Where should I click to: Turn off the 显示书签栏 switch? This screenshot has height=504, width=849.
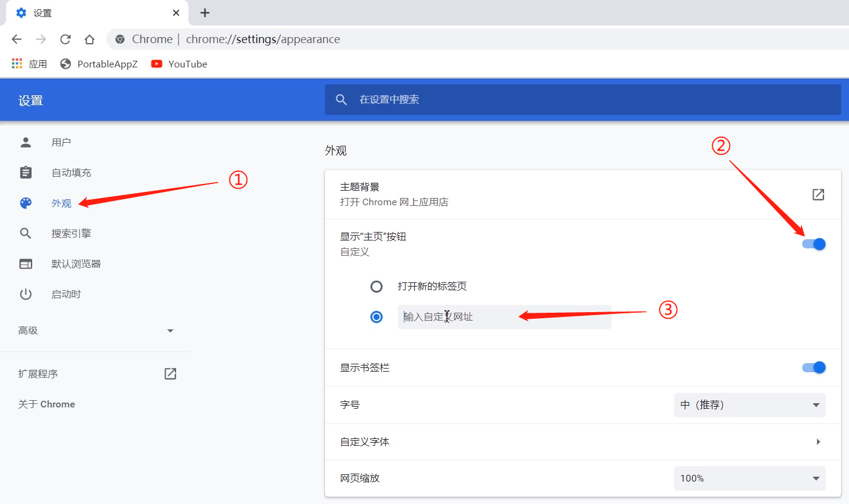click(813, 367)
